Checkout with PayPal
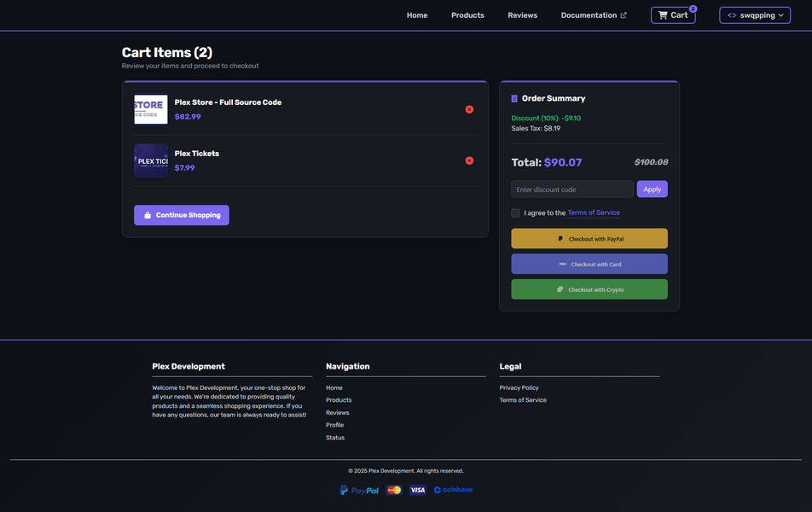This screenshot has width=812, height=512. click(x=589, y=239)
